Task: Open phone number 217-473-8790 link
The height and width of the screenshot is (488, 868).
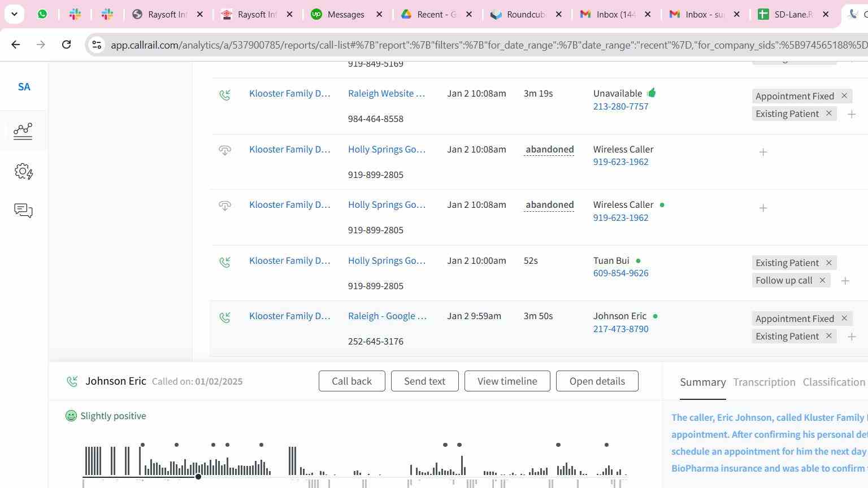Action: [620, 329]
